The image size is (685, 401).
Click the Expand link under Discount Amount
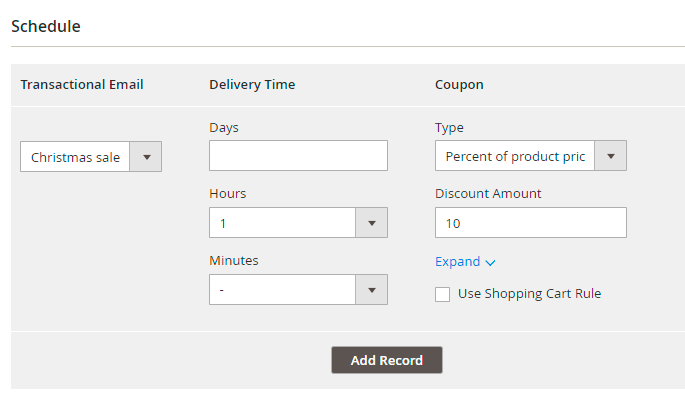point(457,262)
